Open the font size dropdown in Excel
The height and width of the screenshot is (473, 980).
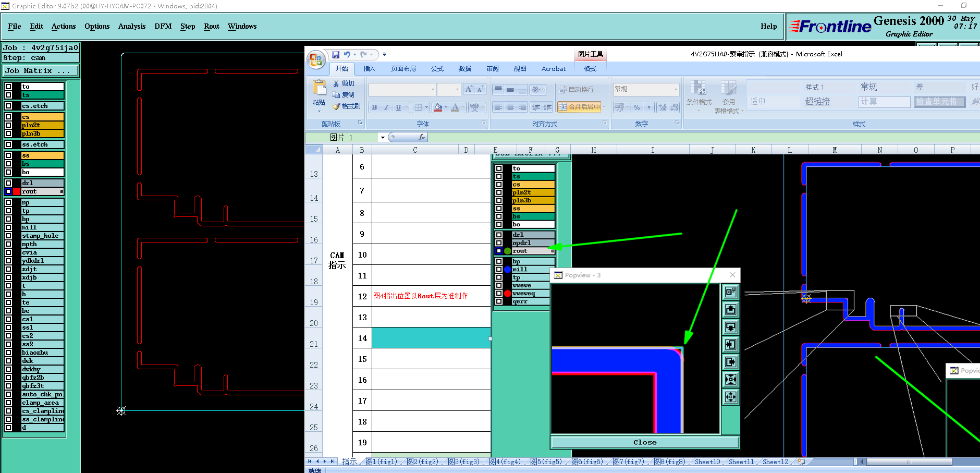point(457,90)
